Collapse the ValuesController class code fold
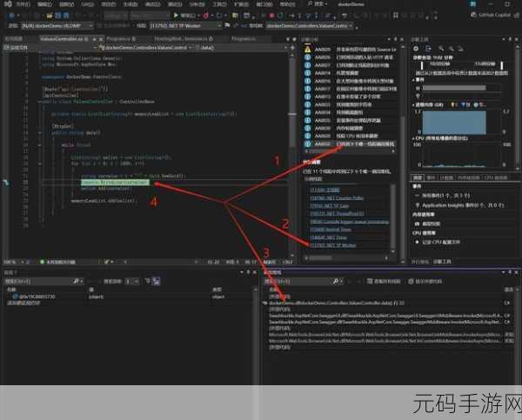This screenshot has width=522, height=420. 40,102
